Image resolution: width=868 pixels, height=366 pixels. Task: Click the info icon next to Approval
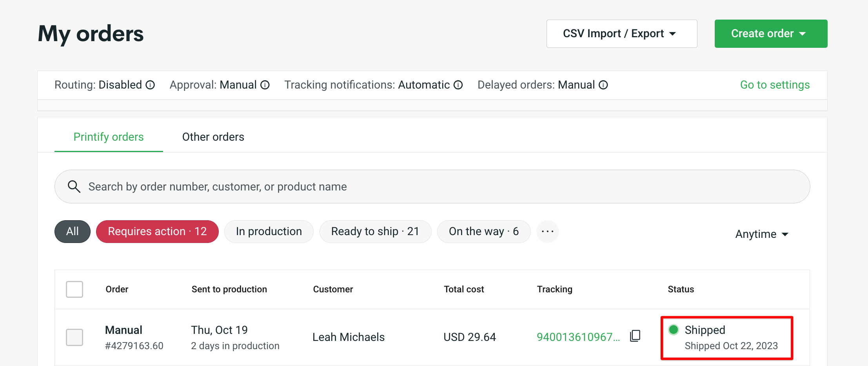265,85
